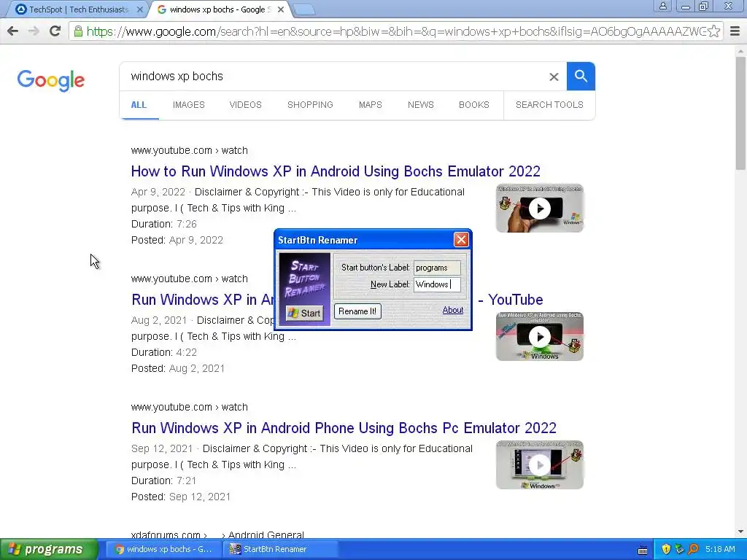Select the ALL search tab
Image resolution: width=747 pixels, height=560 pixels.
click(x=139, y=105)
